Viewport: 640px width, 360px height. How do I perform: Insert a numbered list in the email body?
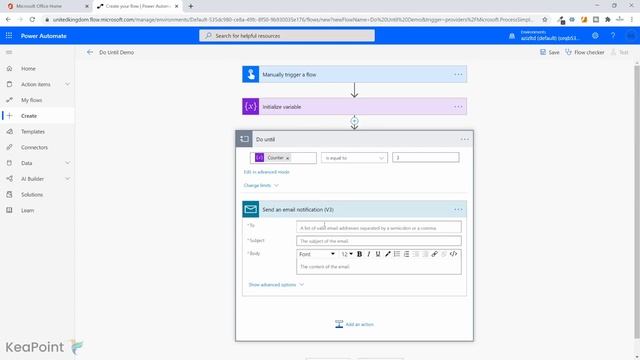point(406,254)
